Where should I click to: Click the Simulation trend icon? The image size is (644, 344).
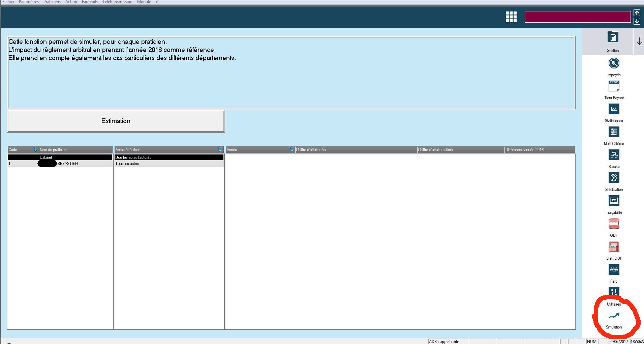click(614, 316)
